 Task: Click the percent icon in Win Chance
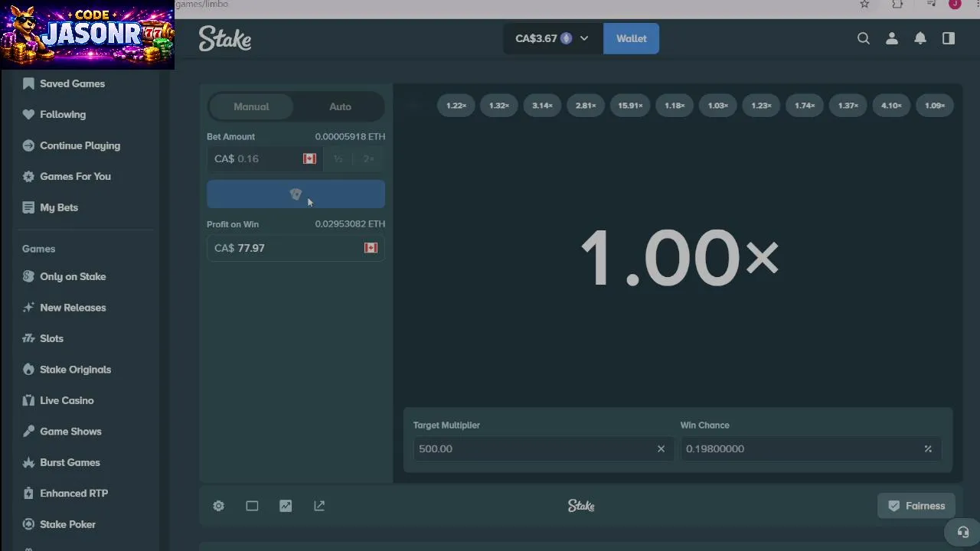point(928,448)
